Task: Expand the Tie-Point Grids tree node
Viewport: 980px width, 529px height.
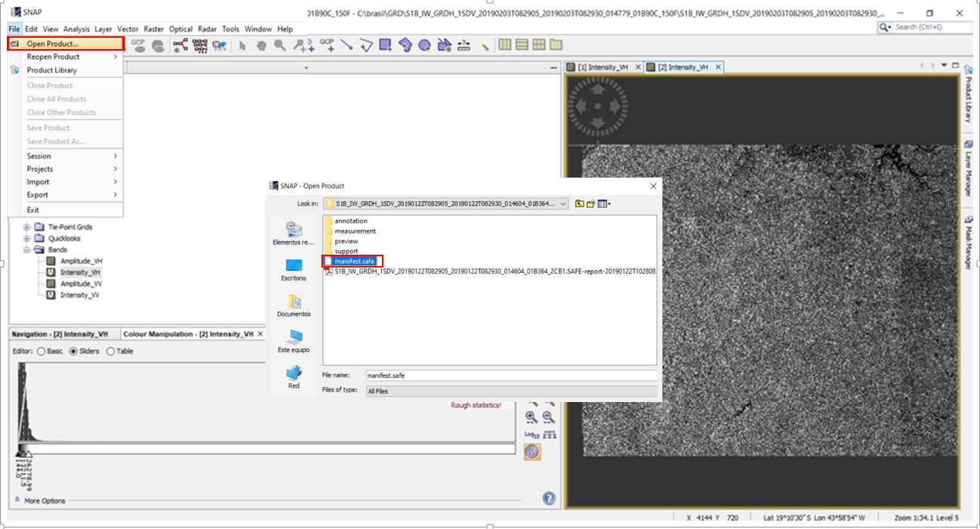Action: [x=27, y=227]
